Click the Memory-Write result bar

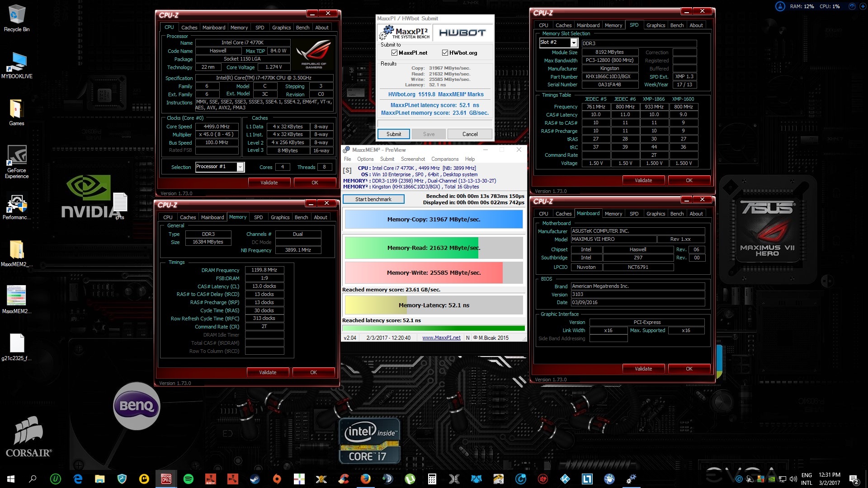[x=434, y=273]
